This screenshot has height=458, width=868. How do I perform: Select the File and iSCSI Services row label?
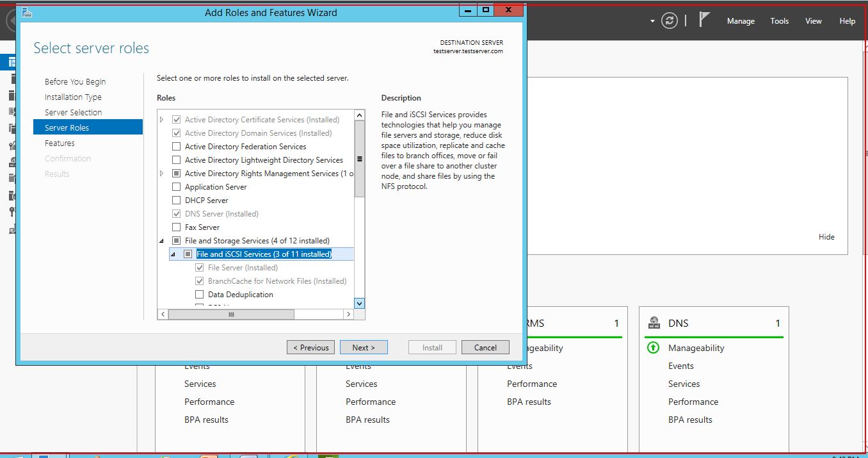point(264,254)
